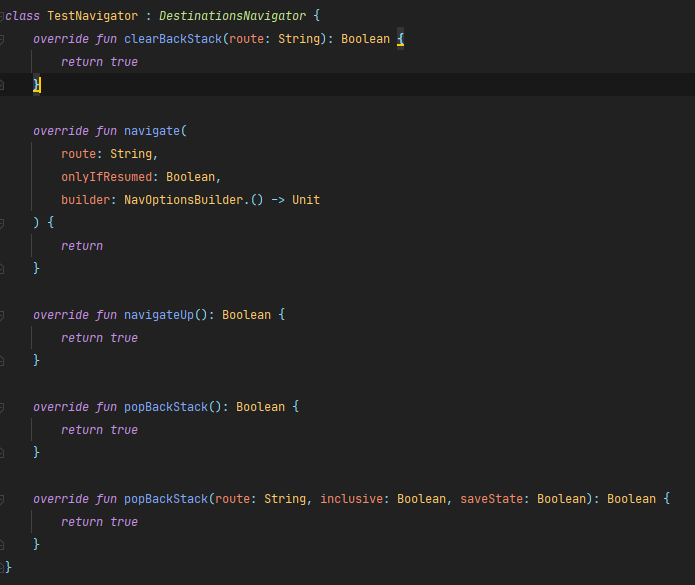The image size is (695, 585).
Task: Click the onlyIfResumed parameter
Action: (x=107, y=177)
